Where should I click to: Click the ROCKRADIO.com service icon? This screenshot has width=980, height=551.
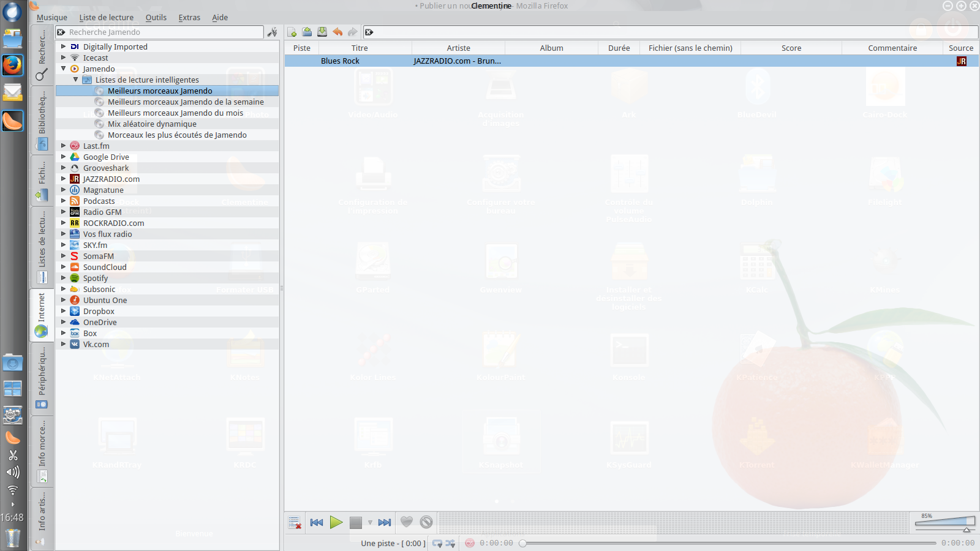point(75,223)
